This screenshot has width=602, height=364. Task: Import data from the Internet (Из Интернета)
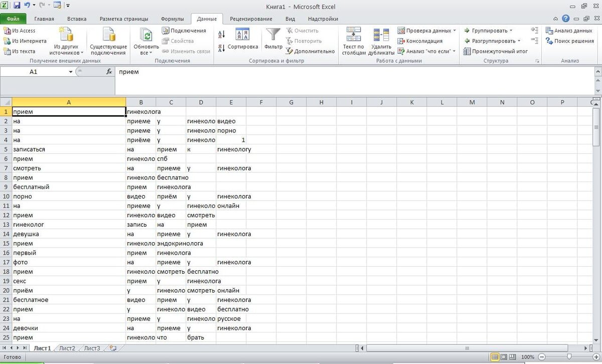(x=25, y=41)
